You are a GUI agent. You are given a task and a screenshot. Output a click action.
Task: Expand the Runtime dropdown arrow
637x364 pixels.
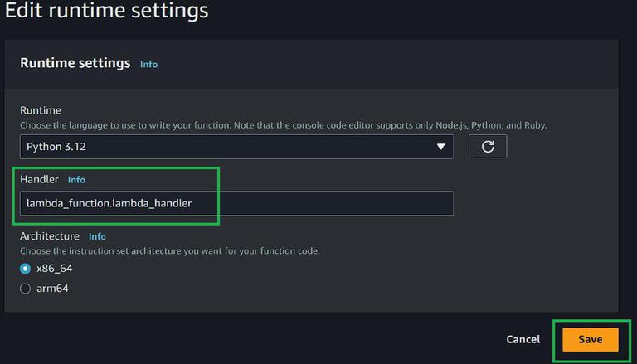coord(440,147)
